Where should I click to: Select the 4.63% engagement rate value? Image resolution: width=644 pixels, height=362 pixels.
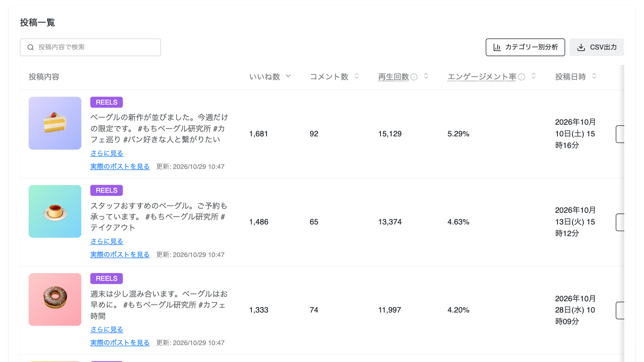(x=458, y=222)
